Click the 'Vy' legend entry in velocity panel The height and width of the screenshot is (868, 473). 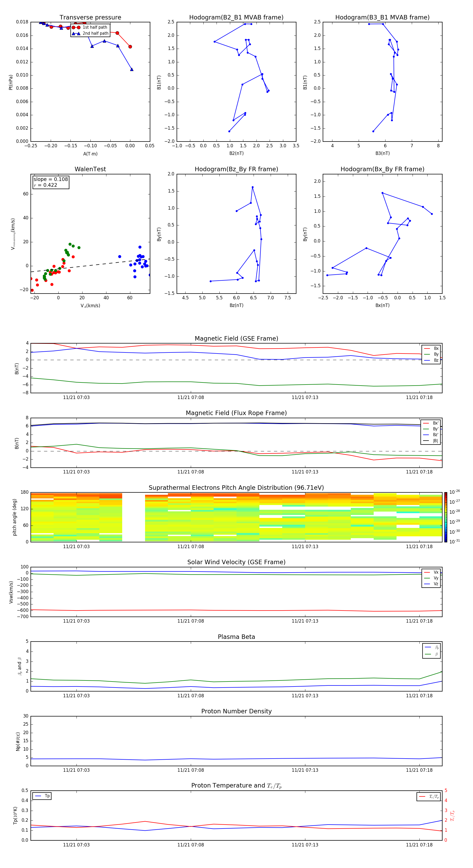(x=431, y=578)
